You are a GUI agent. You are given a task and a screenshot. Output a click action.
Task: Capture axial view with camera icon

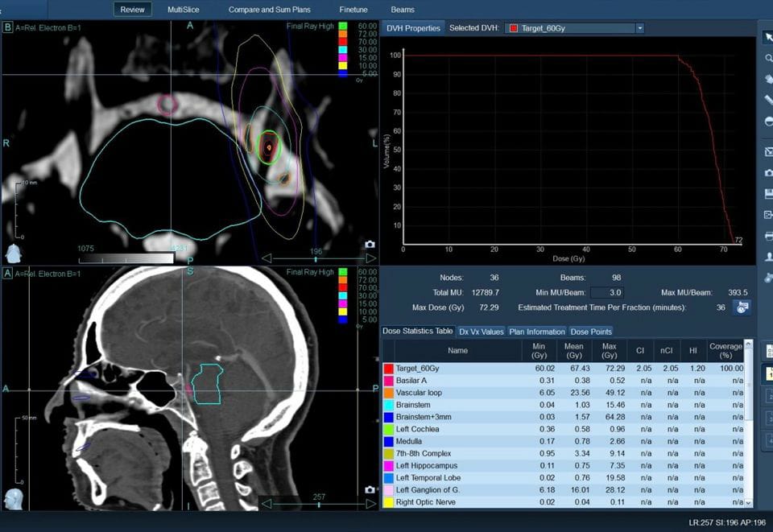coord(370,244)
